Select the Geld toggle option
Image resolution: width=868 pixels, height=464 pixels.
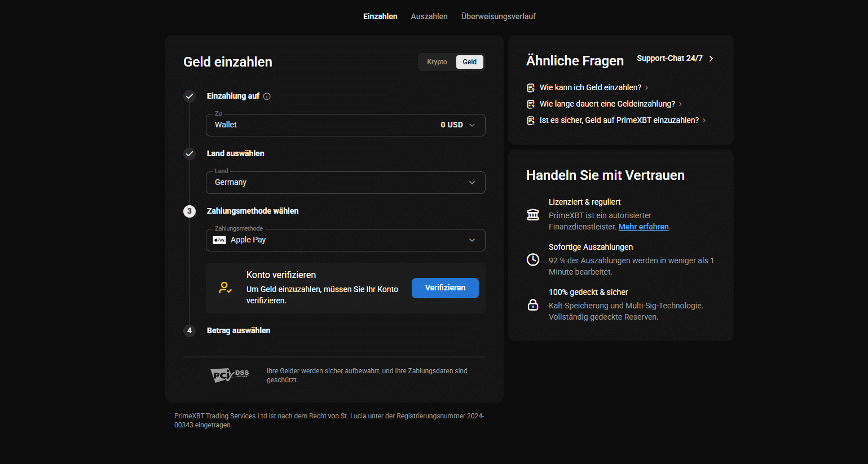(x=470, y=62)
